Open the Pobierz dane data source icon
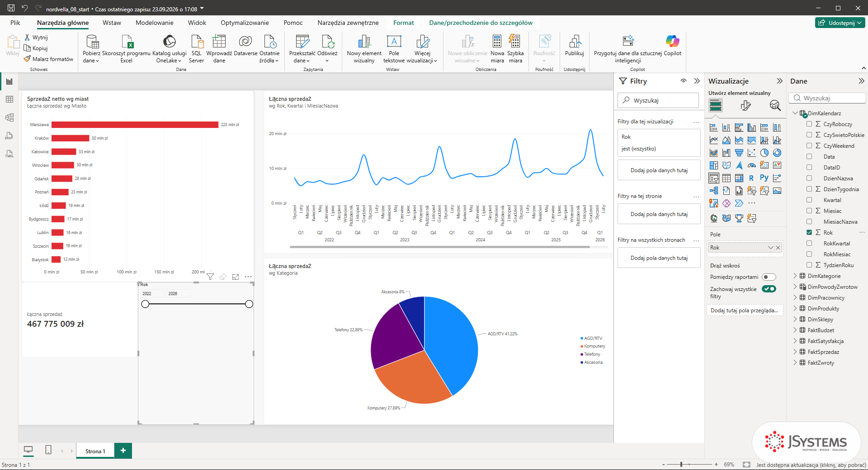 pos(92,42)
